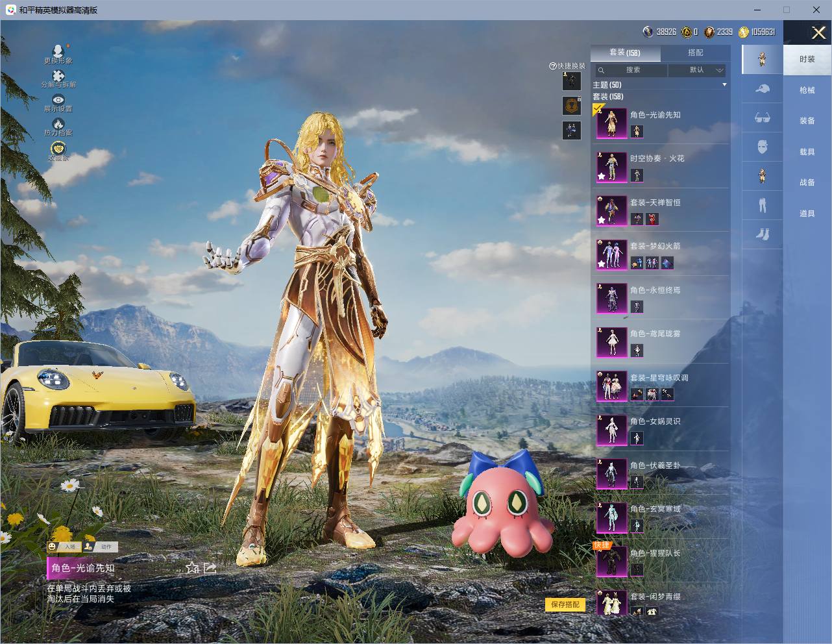
Task: Expand the 主题 (50) section arrow
Action: point(724,85)
